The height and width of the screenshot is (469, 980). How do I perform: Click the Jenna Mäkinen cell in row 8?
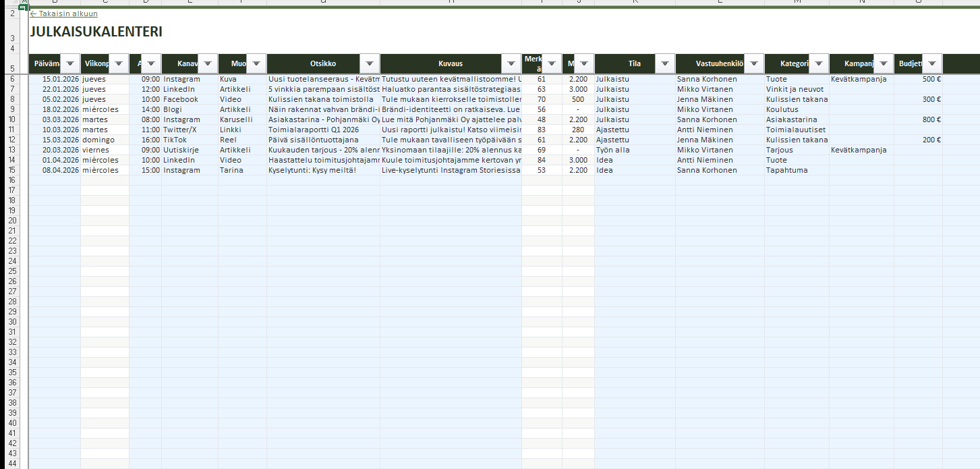719,99
